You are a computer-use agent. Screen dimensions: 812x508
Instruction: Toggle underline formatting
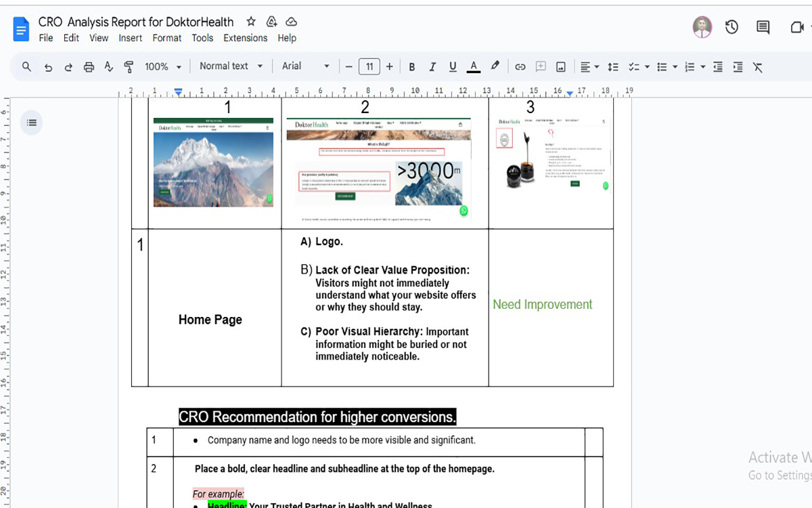coord(452,66)
